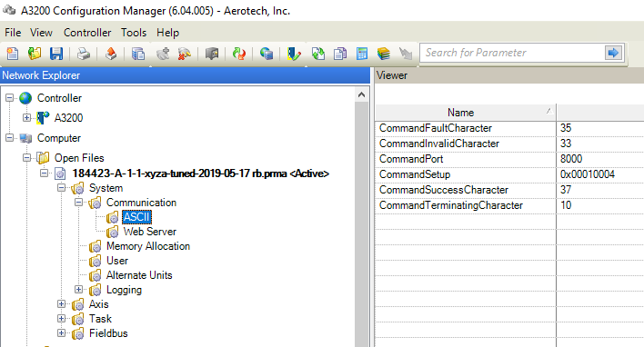The height and width of the screenshot is (347, 644).
Task: Click the blue calculator toolbar icon
Action: (362, 54)
